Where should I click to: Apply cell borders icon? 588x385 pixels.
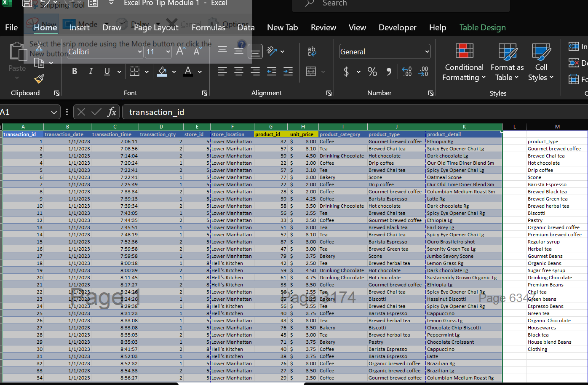[x=134, y=71]
